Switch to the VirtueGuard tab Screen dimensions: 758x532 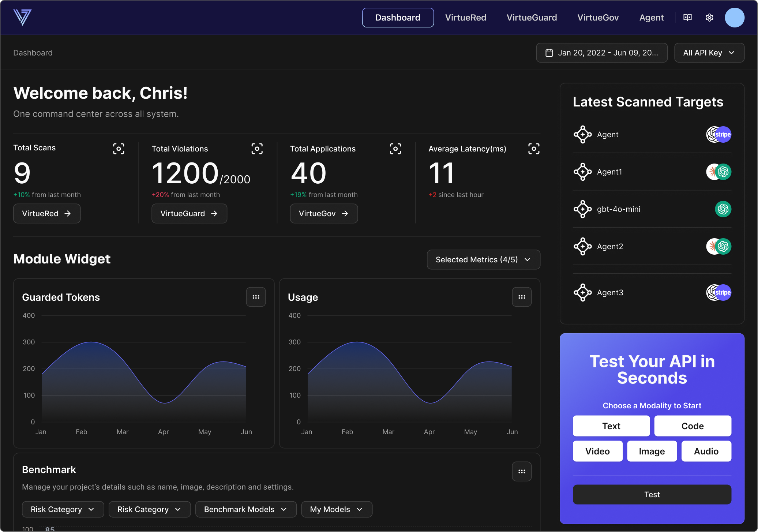[x=532, y=18]
